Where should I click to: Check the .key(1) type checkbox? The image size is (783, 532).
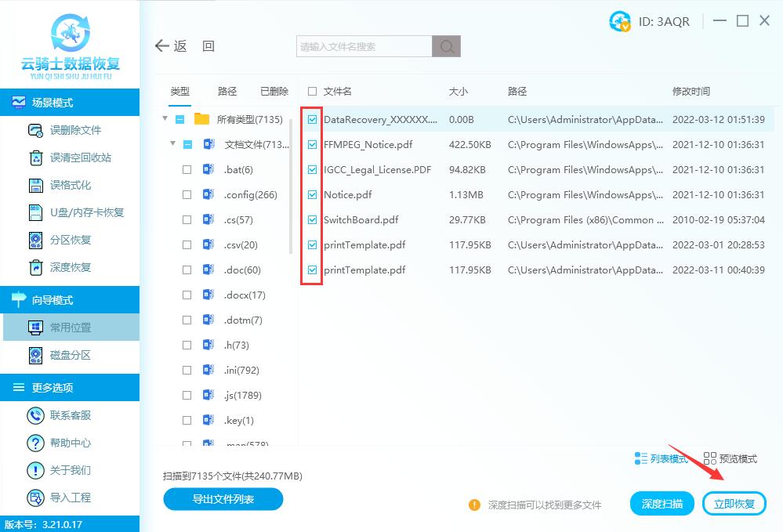(187, 420)
